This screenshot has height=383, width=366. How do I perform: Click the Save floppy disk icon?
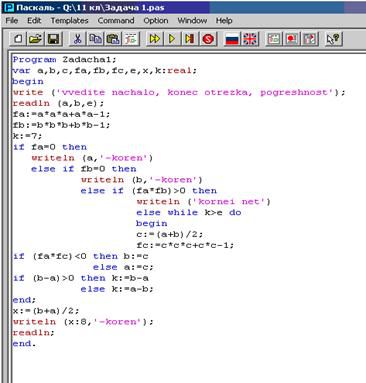coord(53,39)
